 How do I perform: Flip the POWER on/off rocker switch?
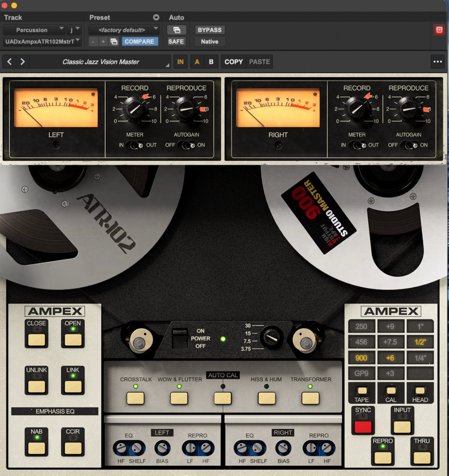(x=179, y=338)
